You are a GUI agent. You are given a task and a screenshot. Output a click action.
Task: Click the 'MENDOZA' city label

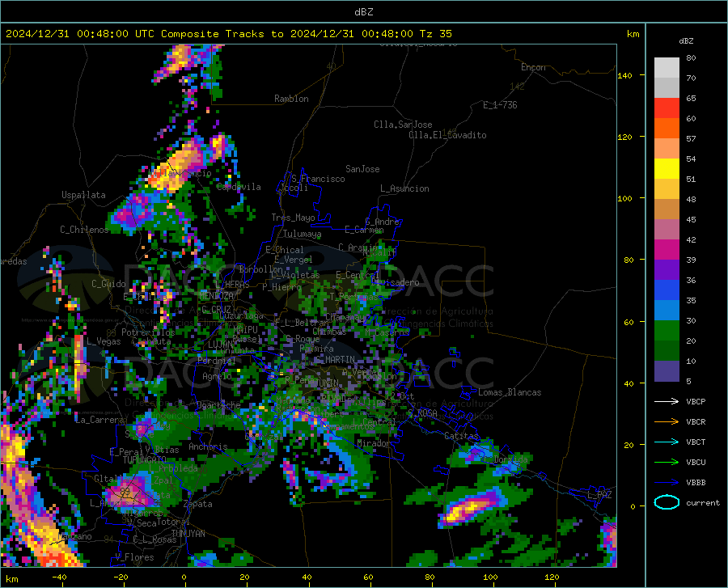[216, 295]
